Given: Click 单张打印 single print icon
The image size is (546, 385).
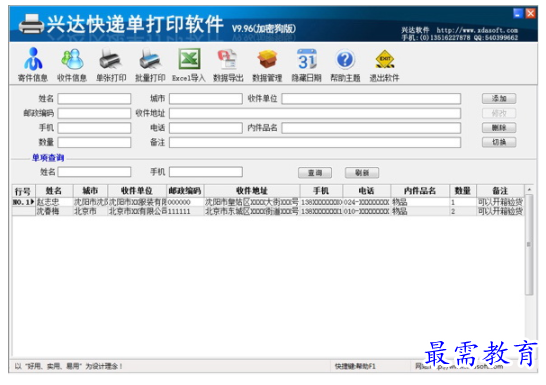Looking at the screenshot, I should (111, 65).
